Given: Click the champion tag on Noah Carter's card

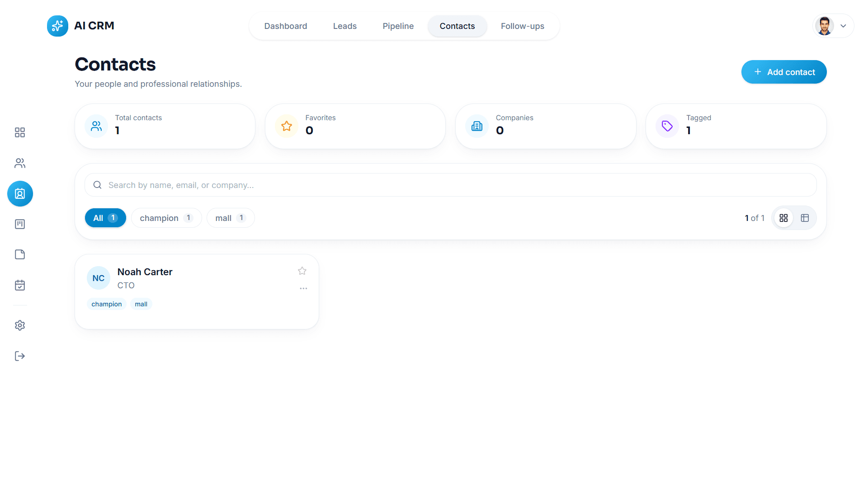Looking at the screenshot, I should (107, 304).
